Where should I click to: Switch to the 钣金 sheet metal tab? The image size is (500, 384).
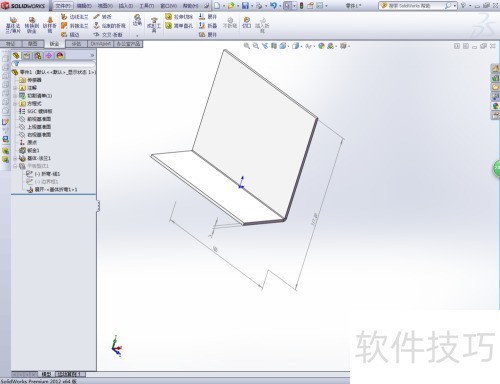(x=54, y=44)
